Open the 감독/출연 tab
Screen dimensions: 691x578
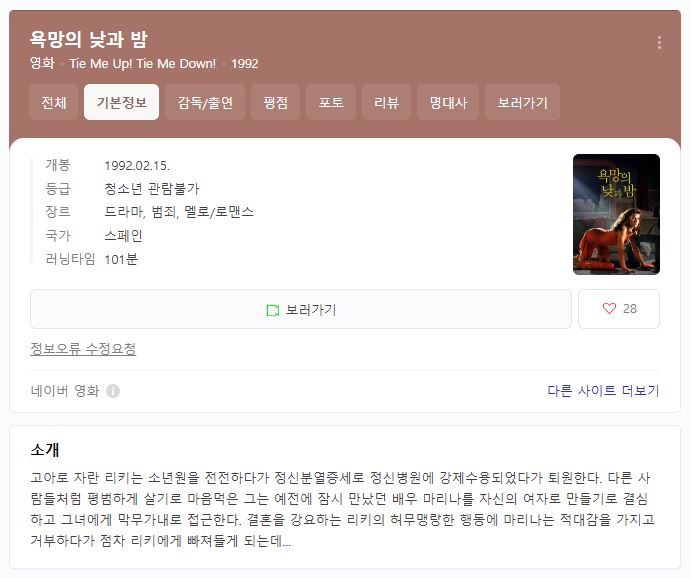[x=205, y=102]
